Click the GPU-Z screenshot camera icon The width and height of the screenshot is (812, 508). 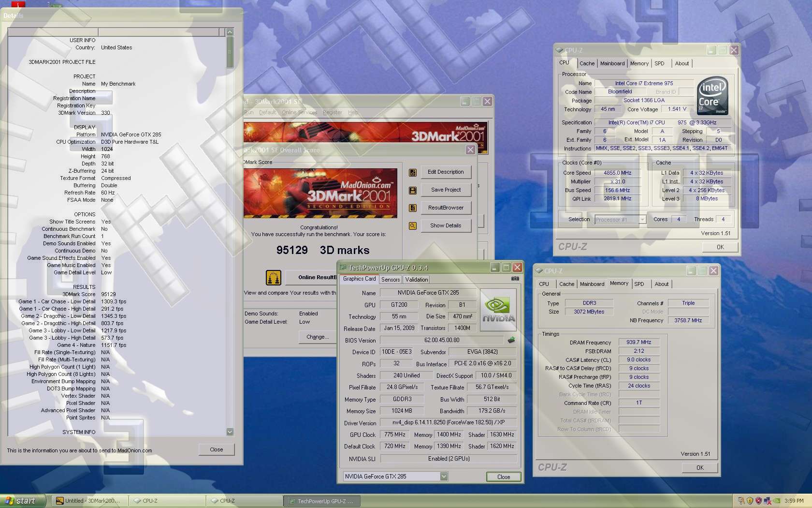point(515,279)
